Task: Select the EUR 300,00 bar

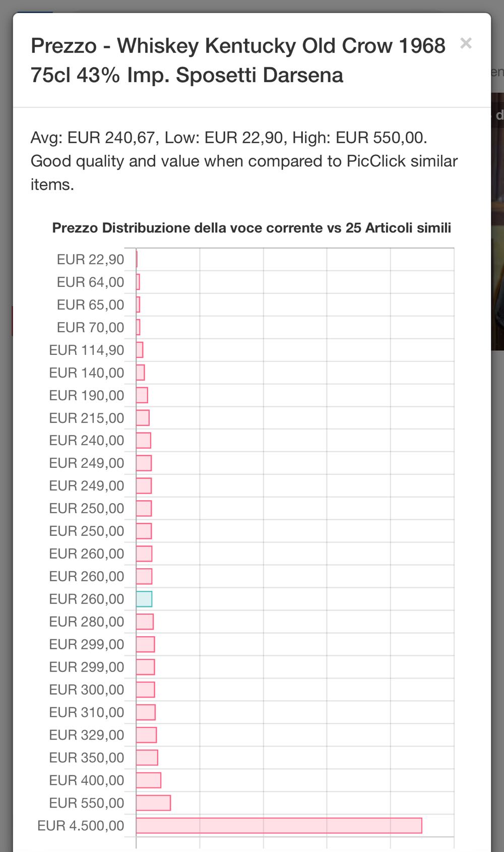Action: tap(145, 690)
